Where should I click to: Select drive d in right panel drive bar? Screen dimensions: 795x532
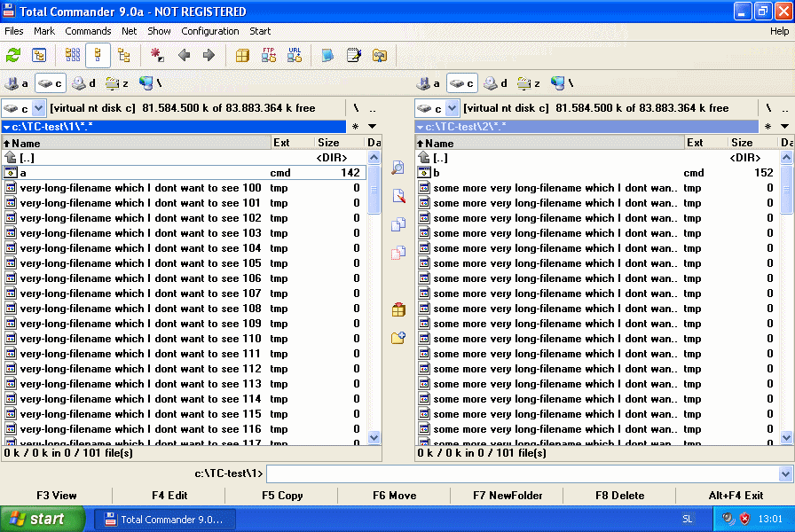[x=495, y=83]
